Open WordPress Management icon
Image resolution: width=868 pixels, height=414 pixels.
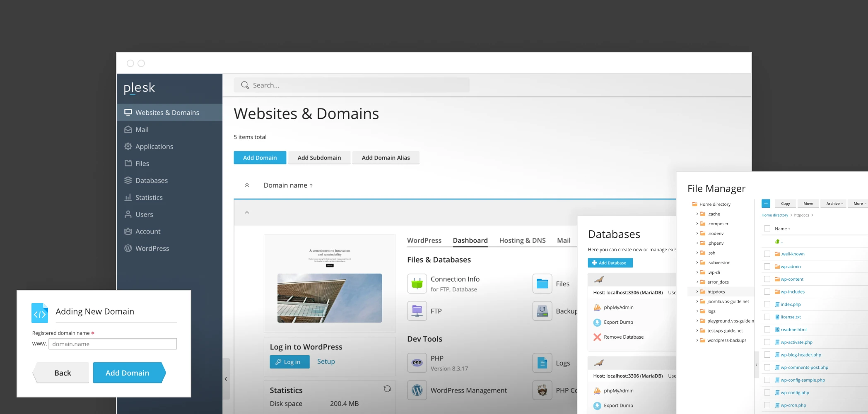[x=417, y=390]
